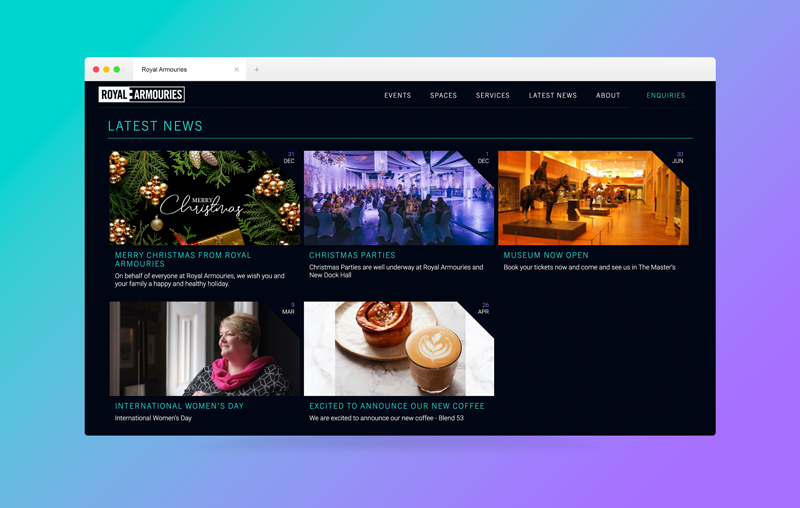Open the Museum Now Open headline
The width and height of the screenshot is (800, 508).
546,255
